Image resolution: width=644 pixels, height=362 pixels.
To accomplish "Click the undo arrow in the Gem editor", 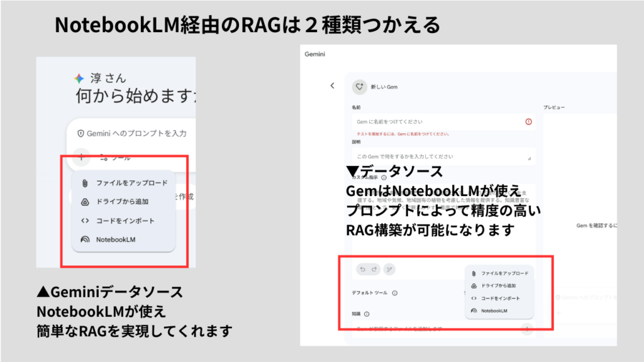I will [362, 270].
